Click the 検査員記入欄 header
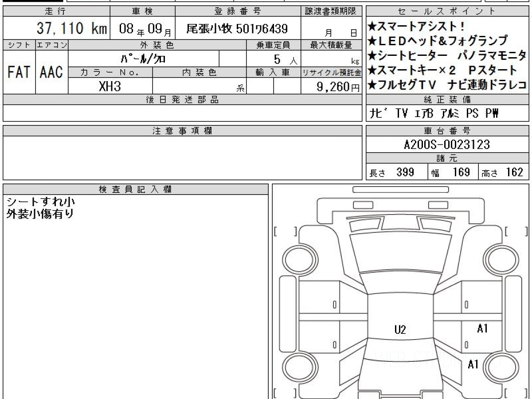The width and height of the screenshot is (532, 399). [136, 189]
